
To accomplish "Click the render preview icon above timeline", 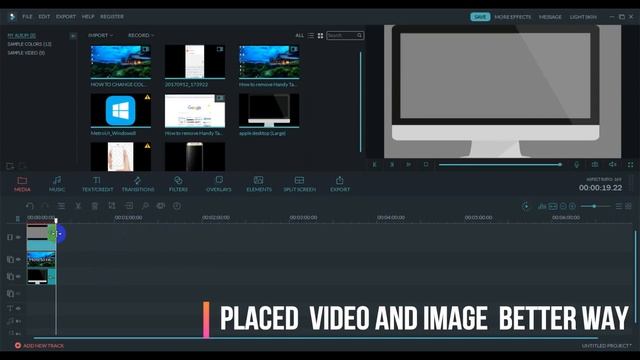I will coord(526,206).
